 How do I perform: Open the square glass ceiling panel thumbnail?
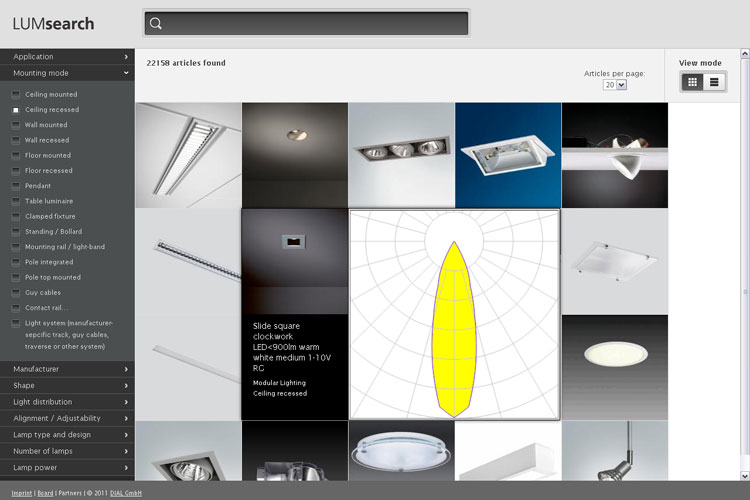615,262
